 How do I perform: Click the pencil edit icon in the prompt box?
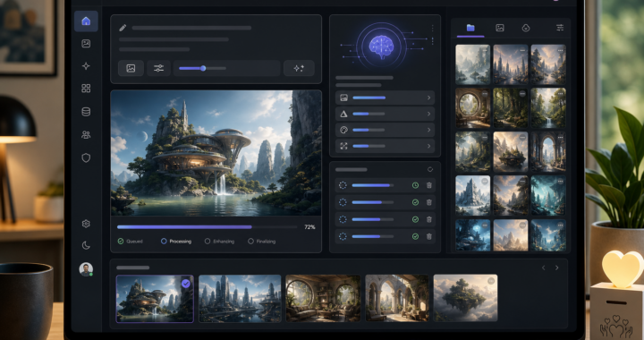point(123,28)
